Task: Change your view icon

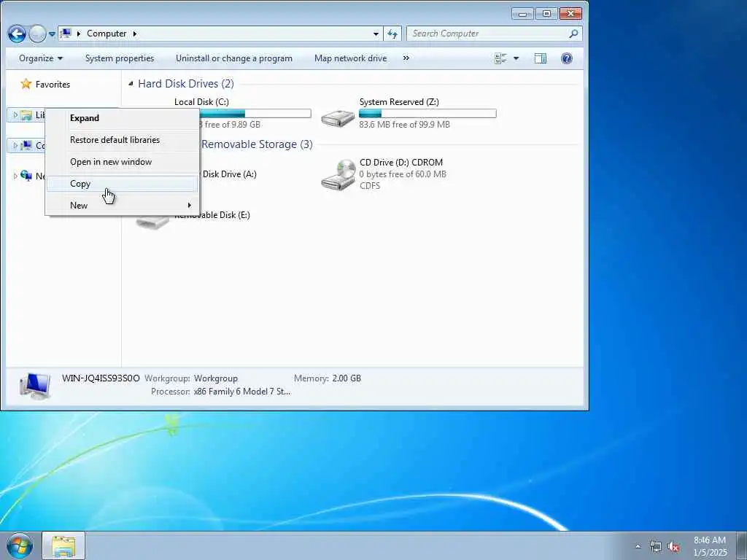Action: click(500, 58)
